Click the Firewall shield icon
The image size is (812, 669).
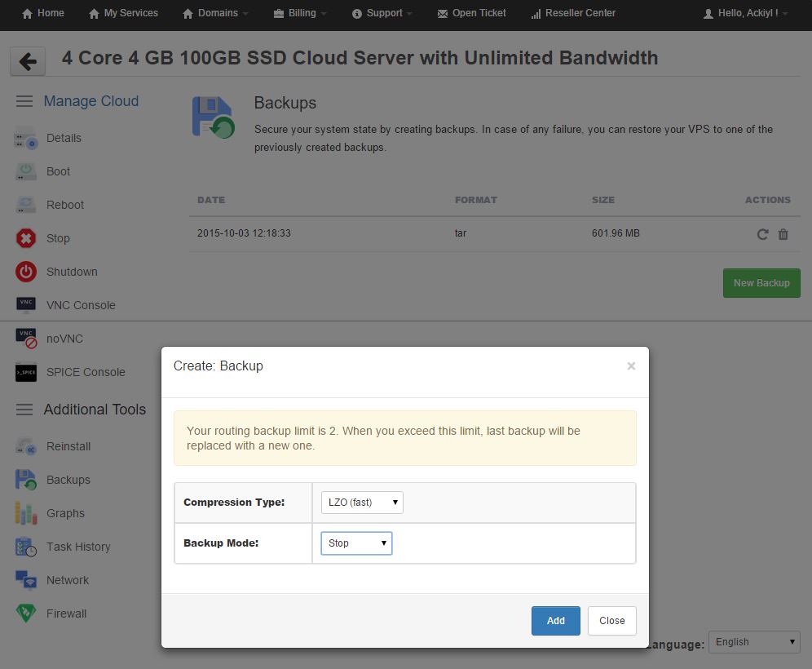[x=26, y=614]
